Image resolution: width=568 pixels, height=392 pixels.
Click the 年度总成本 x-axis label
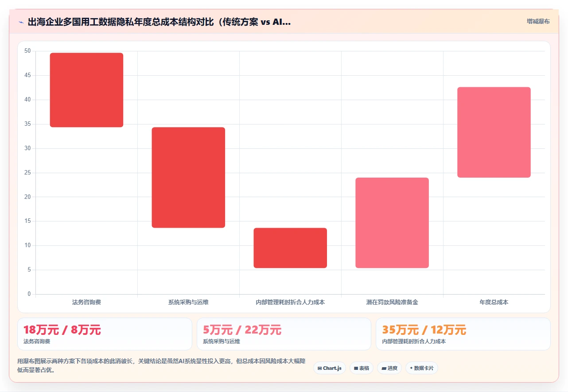click(494, 302)
